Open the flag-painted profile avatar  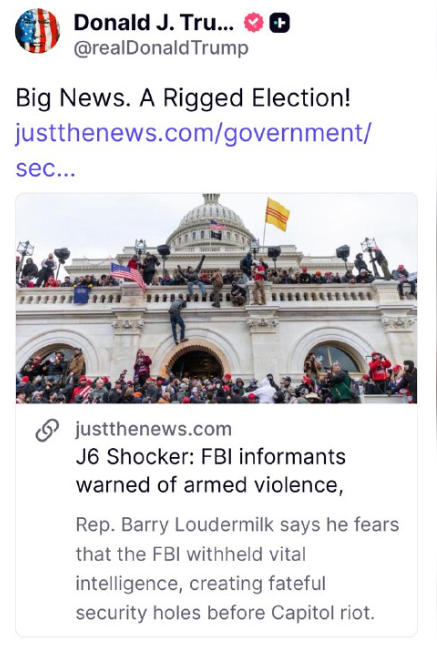38,31
